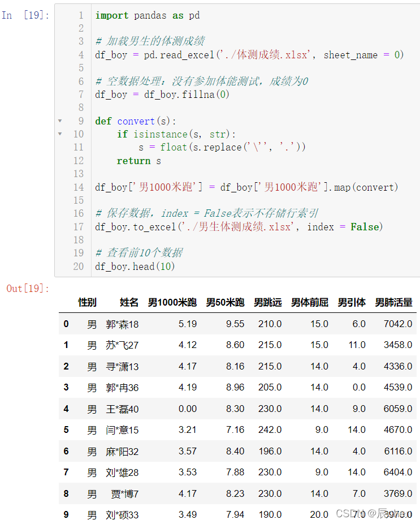420x524 pixels.
Task: Click the 男体前屈 column header
Action: point(310,302)
